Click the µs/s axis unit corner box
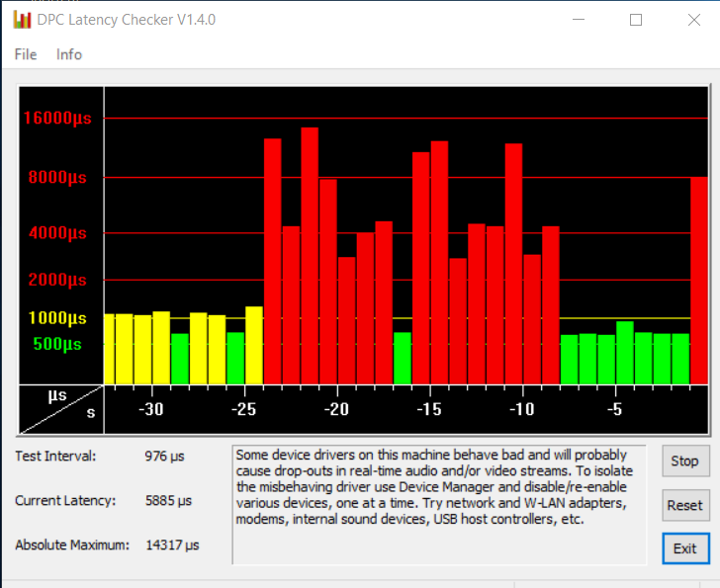This screenshot has width=720, height=588. point(61,409)
